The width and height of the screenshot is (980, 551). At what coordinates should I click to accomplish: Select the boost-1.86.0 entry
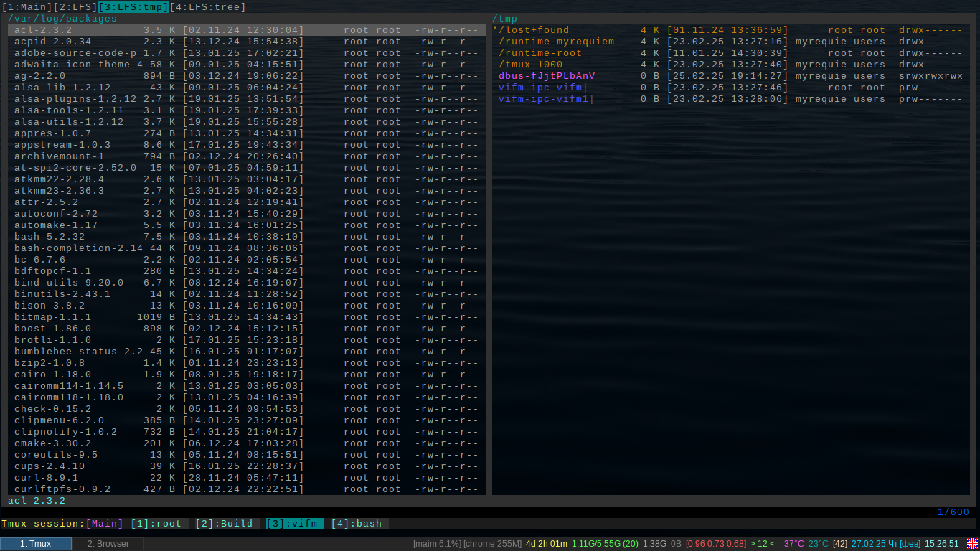point(247,329)
